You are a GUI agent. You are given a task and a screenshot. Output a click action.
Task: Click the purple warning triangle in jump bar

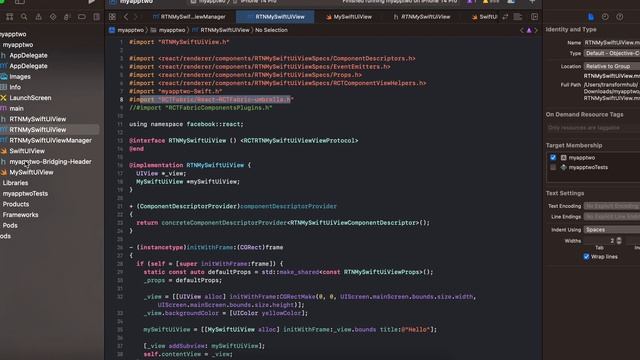[529, 30]
